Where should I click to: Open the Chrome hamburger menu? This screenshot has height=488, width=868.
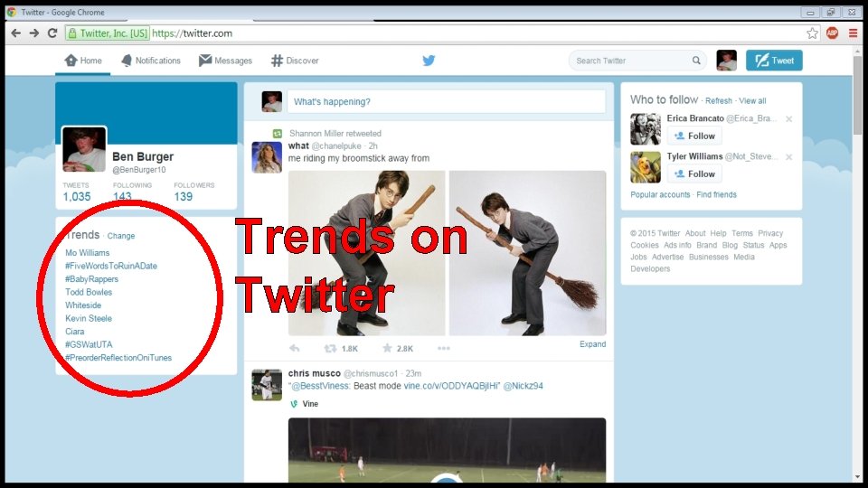point(853,33)
